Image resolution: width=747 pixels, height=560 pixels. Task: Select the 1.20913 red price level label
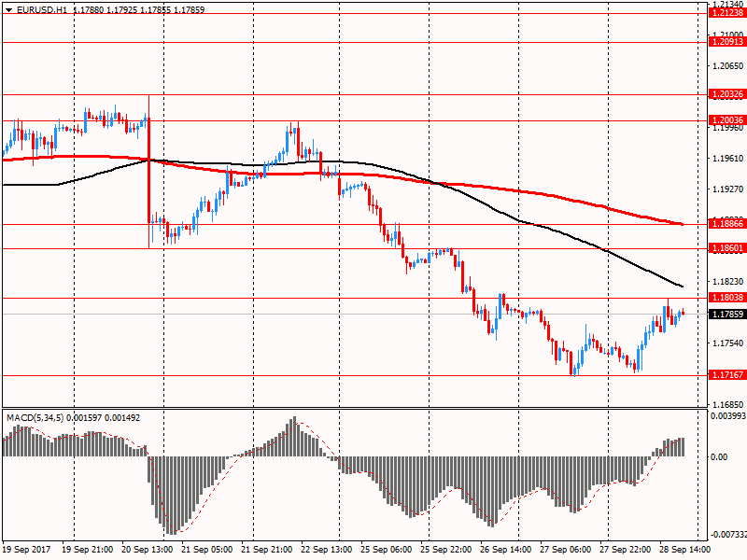coord(727,42)
